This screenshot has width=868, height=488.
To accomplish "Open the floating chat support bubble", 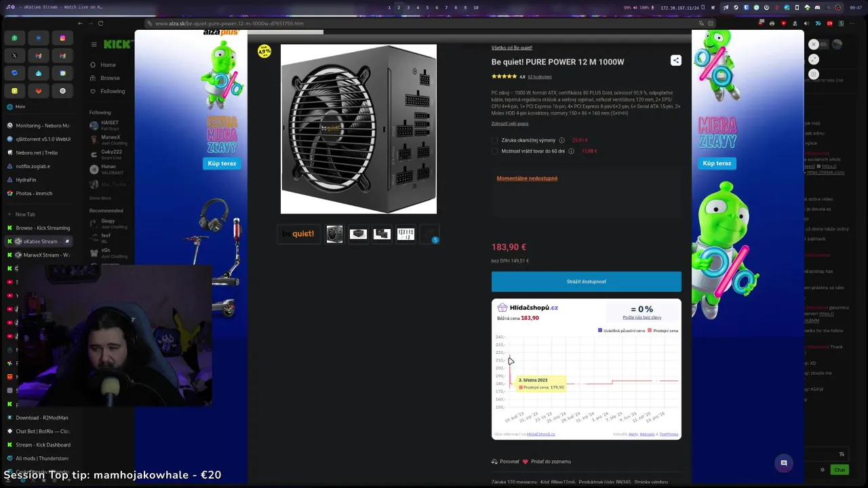I will 783,463.
